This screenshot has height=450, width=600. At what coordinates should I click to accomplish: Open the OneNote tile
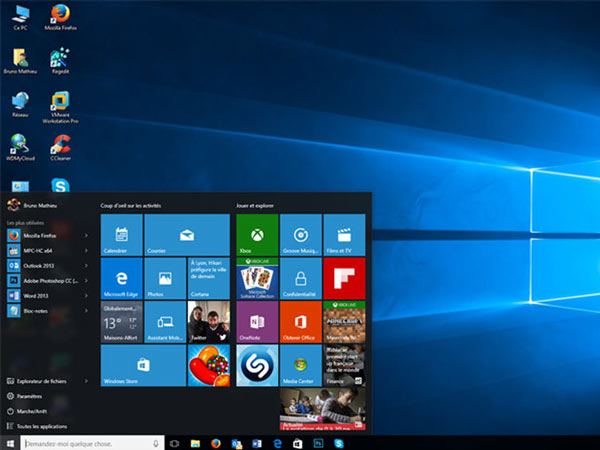pos(257,322)
